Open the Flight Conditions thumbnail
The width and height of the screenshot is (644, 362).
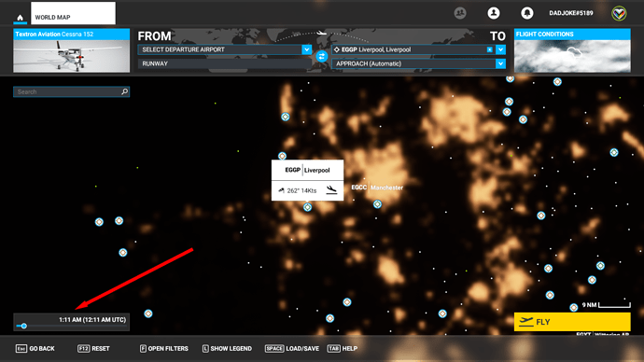coord(572,50)
